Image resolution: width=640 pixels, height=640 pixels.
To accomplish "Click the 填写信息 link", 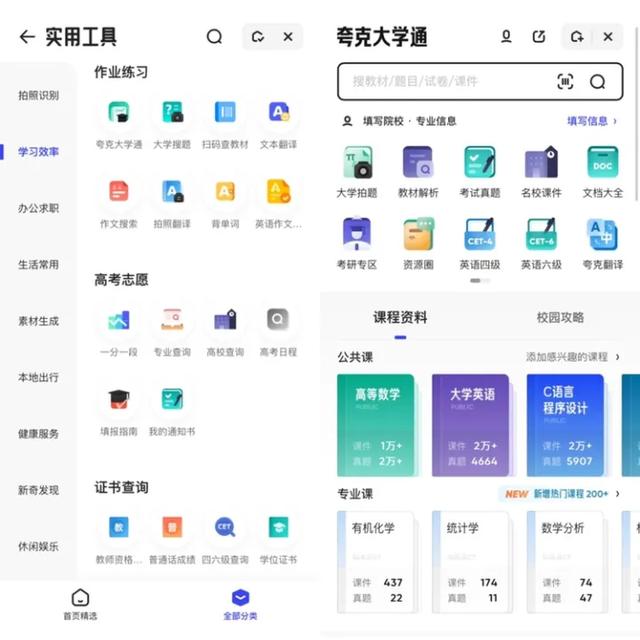I will click(x=592, y=121).
